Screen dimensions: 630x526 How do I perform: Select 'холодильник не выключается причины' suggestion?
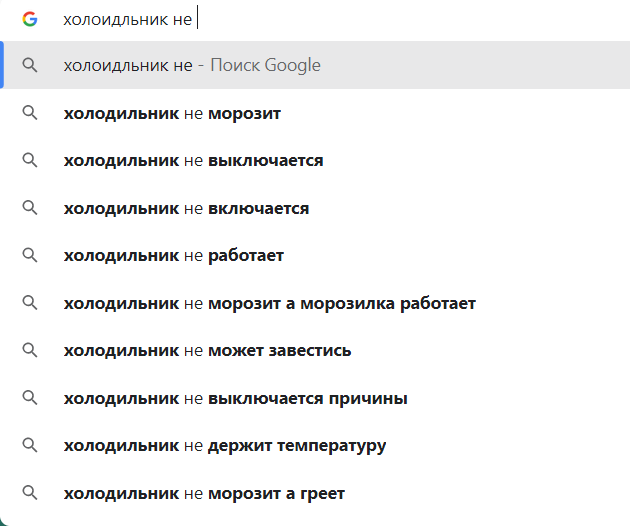coord(235,398)
